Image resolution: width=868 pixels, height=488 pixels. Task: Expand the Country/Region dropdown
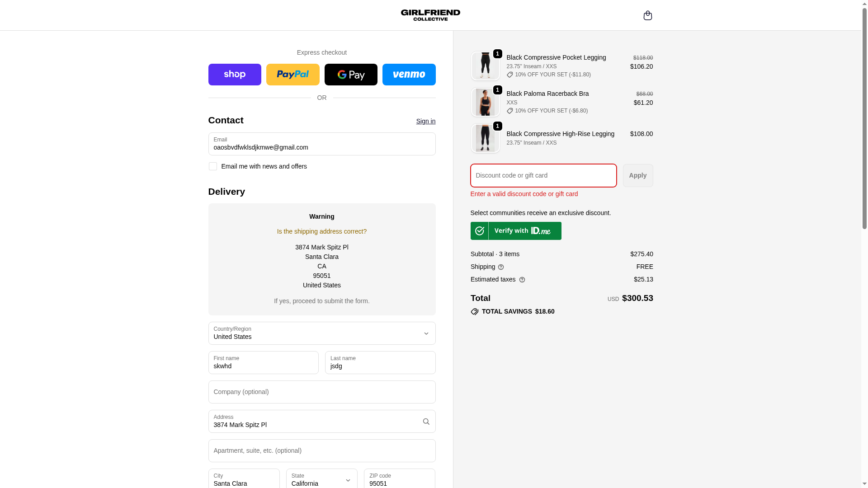click(322, 333)
